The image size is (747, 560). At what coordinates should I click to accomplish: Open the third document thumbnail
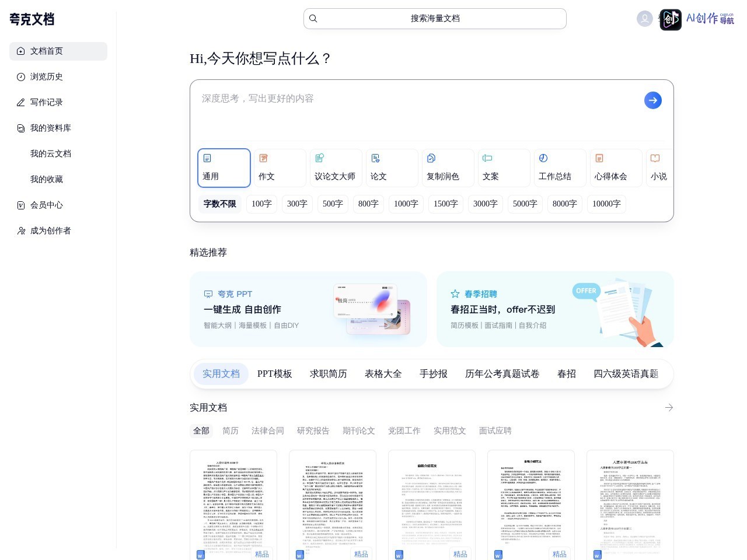click(x=432, y=505)
